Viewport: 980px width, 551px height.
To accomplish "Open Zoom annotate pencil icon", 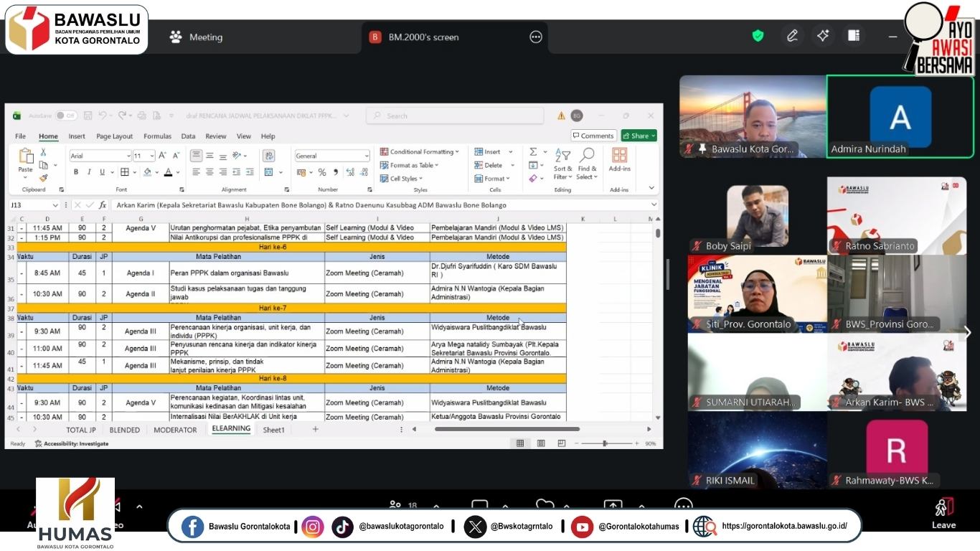I will pyautogui.click(x=792, y=36).
